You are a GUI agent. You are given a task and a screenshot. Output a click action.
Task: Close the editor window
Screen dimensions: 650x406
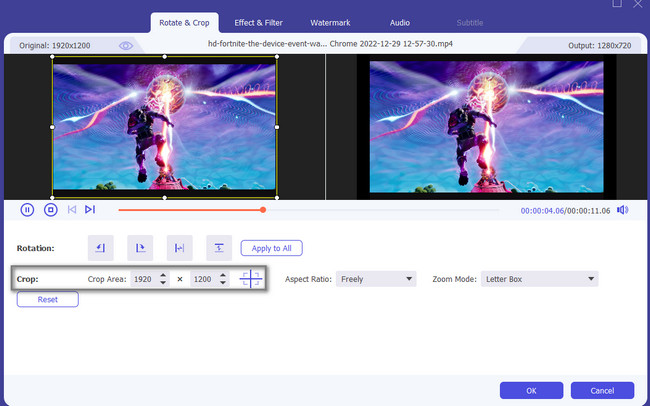coord(638,3)
